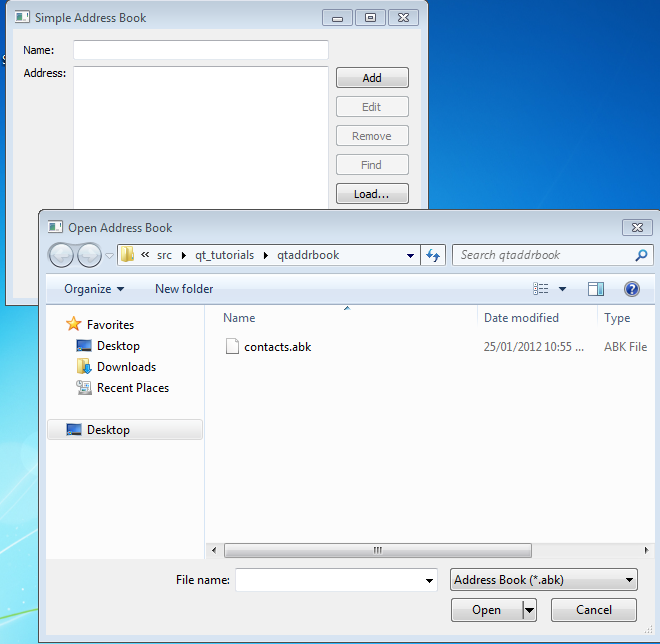
Task: Minimize the Simple Address Book window
Action: point(337,18)
